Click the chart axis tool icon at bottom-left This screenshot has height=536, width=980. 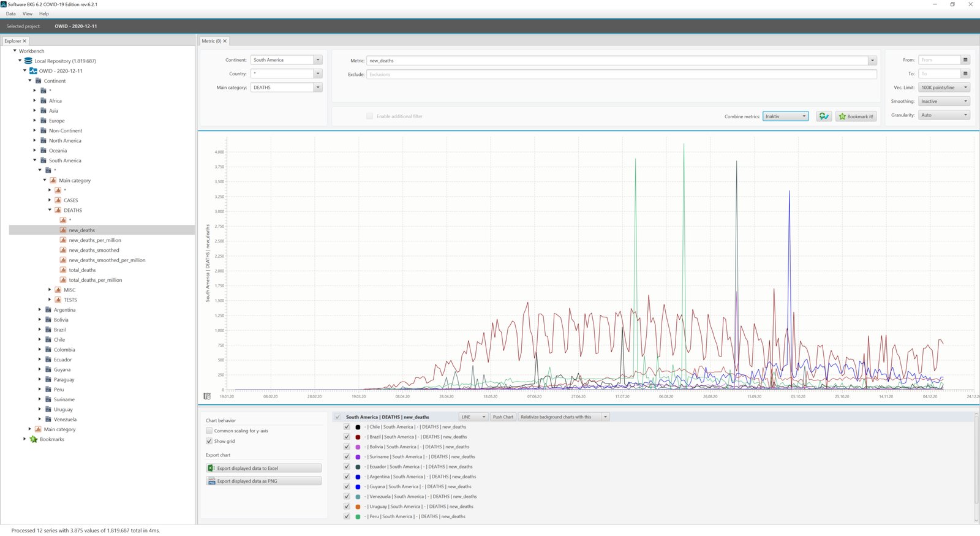click(x=207, y=396)
